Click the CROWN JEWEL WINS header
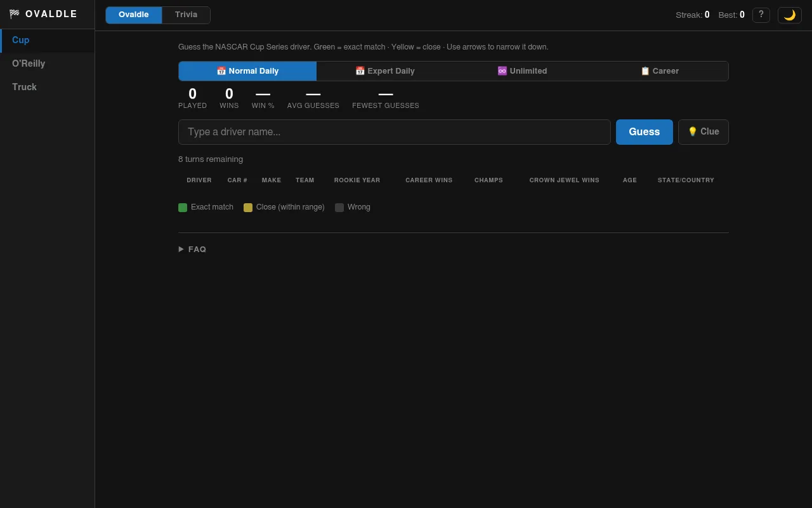Viewport: 812px width, 508px height. point(565,180)
